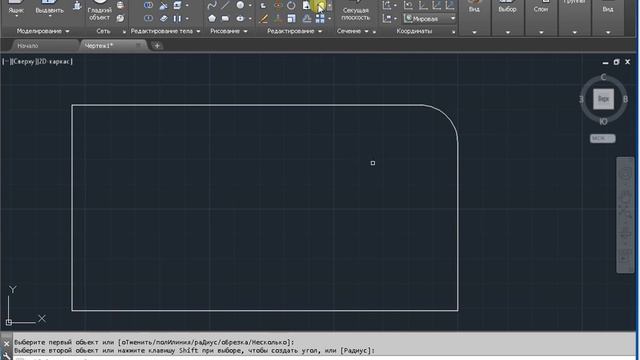Image resolution: width=640 pixels, height=360 pixels.
Task: Select the Spline drawing tool
Action: (212, 5)
